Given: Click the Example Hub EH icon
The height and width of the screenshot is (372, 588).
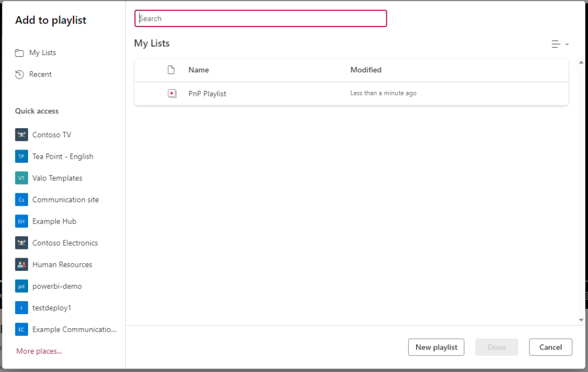Looking at the screenshot, I should pyautogui.click(x=21, y=221).
